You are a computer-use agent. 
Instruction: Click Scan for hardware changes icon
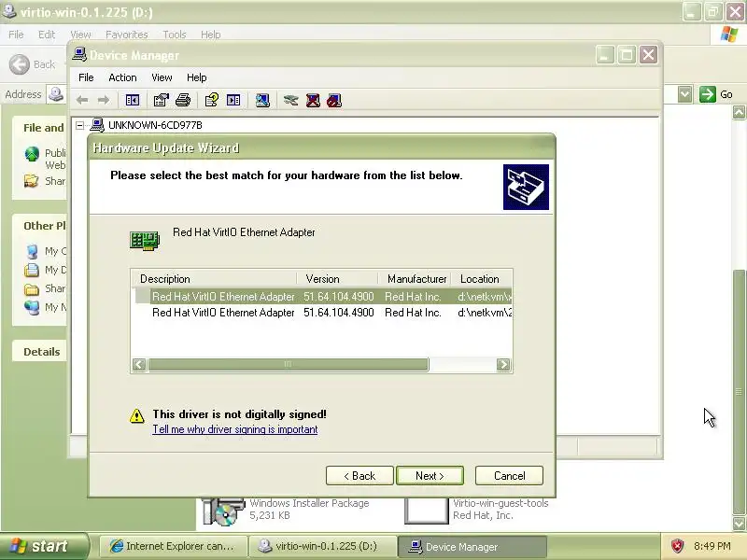pyautogui.click(x=262, y=100)
